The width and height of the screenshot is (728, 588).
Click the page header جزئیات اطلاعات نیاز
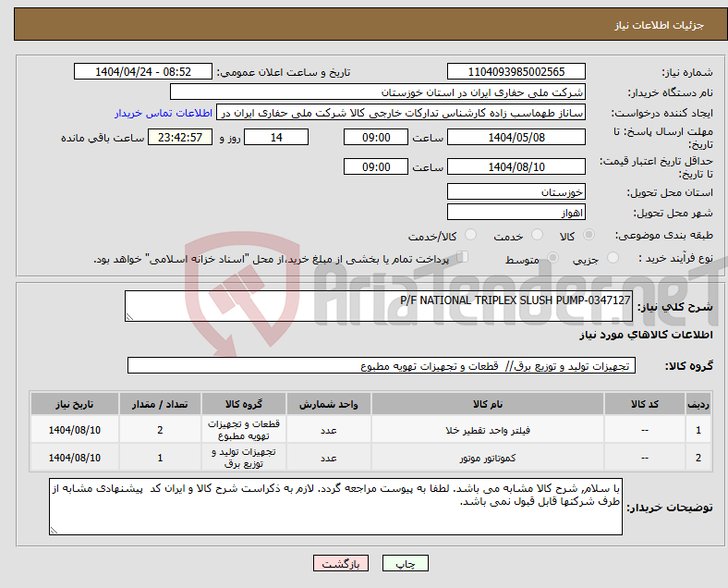pyautogui.click(x=660, y=25)
